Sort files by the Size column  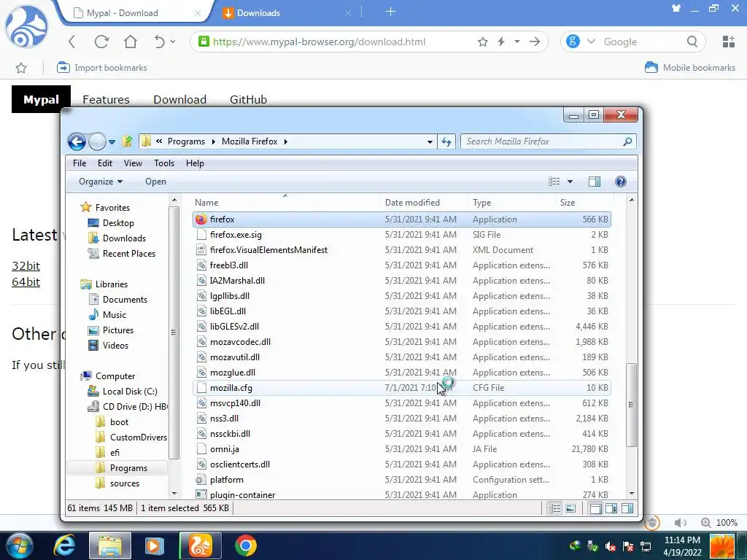[x=584, y=203]
